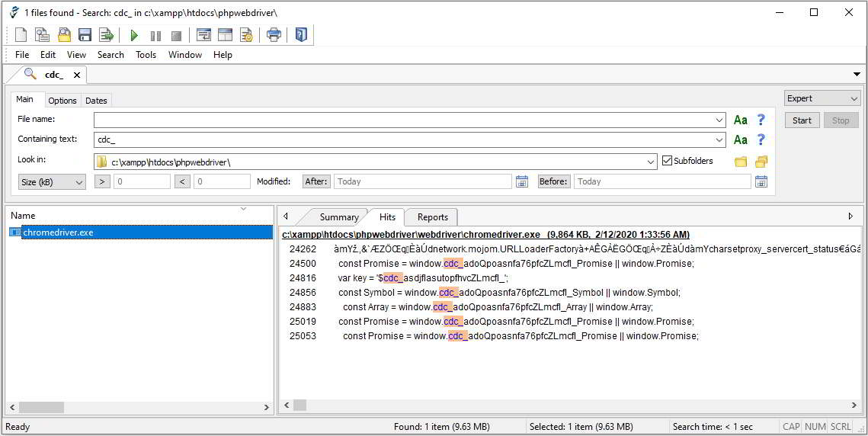Image resolution: width=868 pixels, height=436 pixels.
Task: Browse for folder with single folder icon
Action: (741, 162)
